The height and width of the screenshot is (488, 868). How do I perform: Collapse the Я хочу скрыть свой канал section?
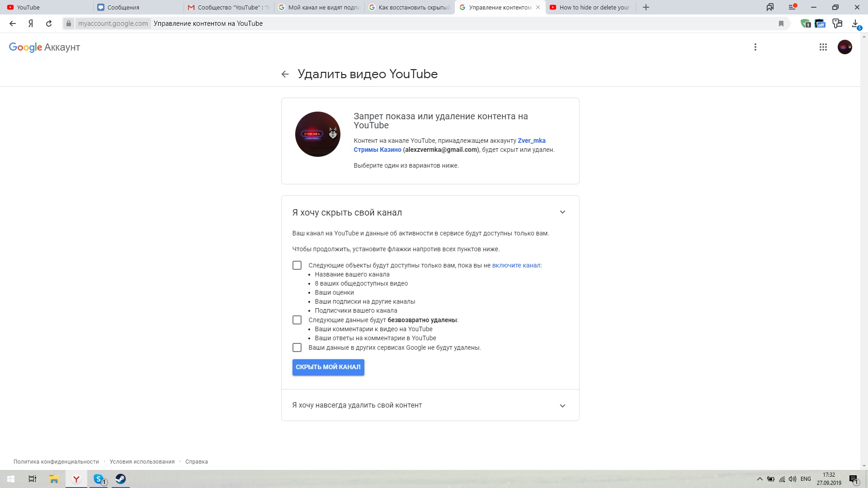[562, 212]
